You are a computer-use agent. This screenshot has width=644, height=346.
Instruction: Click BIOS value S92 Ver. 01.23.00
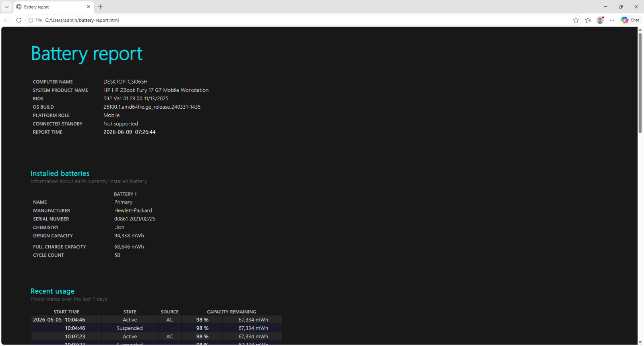click(x=136, y=99)
